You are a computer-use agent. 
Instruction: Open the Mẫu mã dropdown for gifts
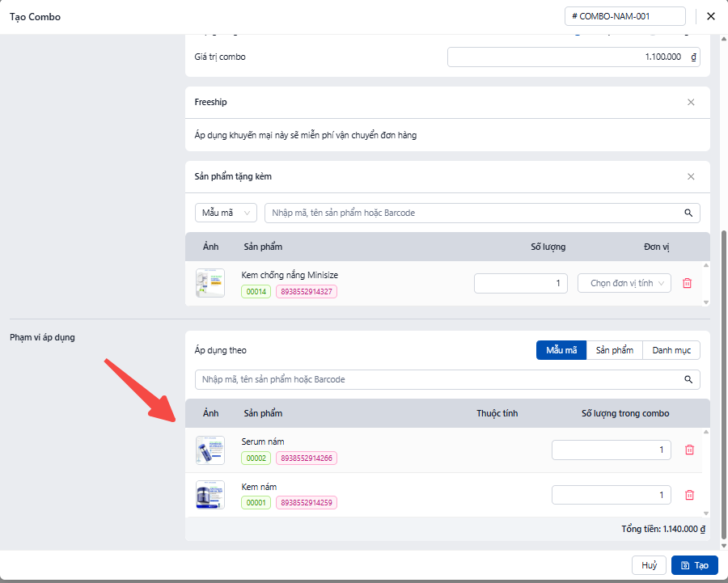pos(226,213)
